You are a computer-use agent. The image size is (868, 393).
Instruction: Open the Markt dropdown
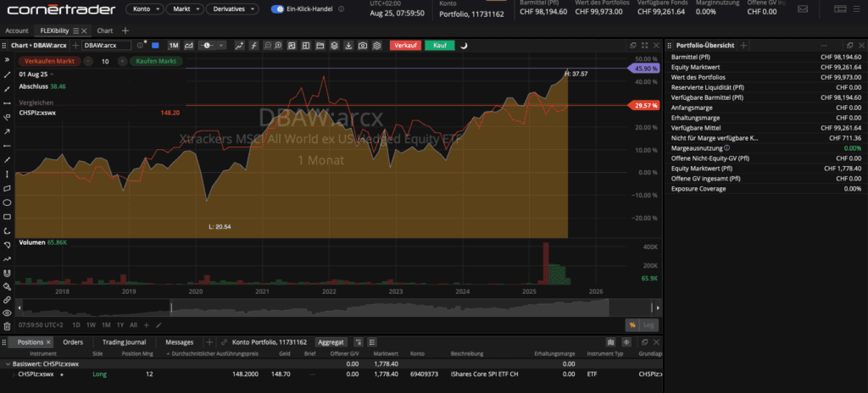(x=185, y=8)
